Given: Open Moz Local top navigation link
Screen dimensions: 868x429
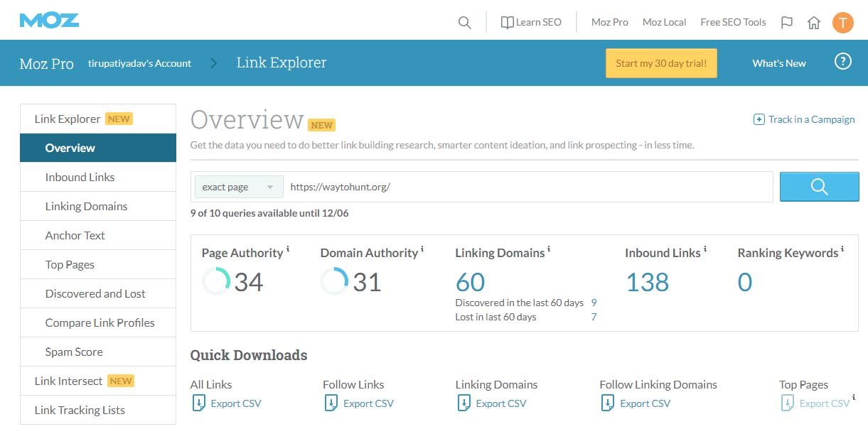Looking at the screenshot, I should 664,22.
